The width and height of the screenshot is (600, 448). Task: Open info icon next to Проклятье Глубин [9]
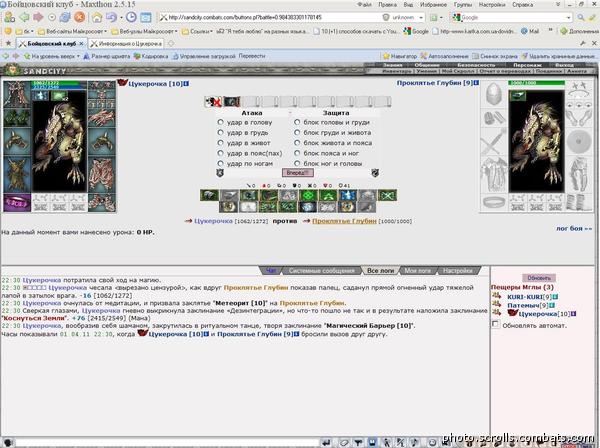(476, 83)
